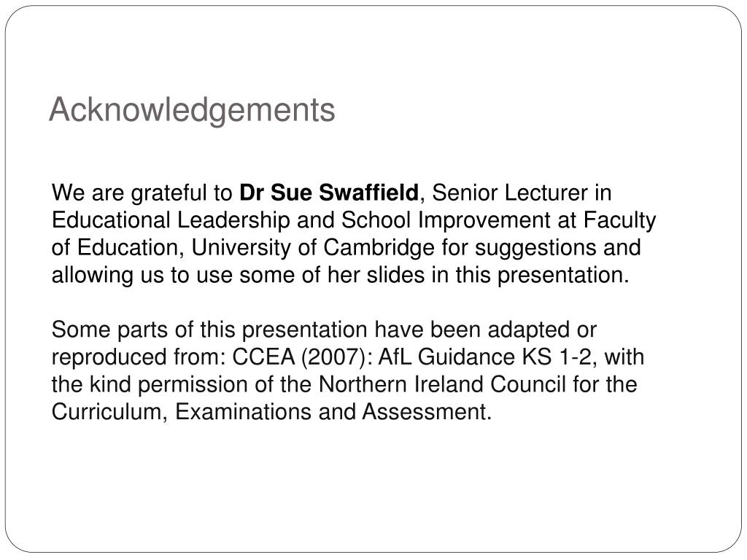Click the phrase We are grateful to
Viewport: 747px width, 560px height.
(x=142, y=192)
